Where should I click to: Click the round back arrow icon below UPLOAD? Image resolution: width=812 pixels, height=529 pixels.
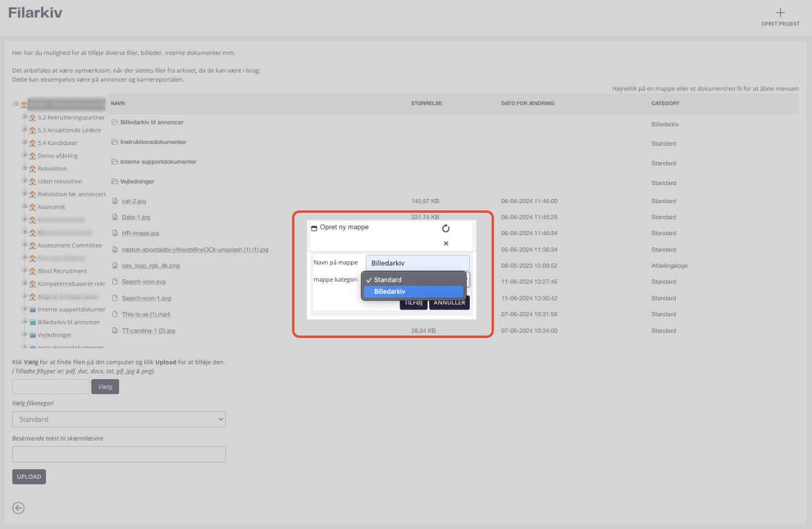pyautogui.click(x=19, y=508)
